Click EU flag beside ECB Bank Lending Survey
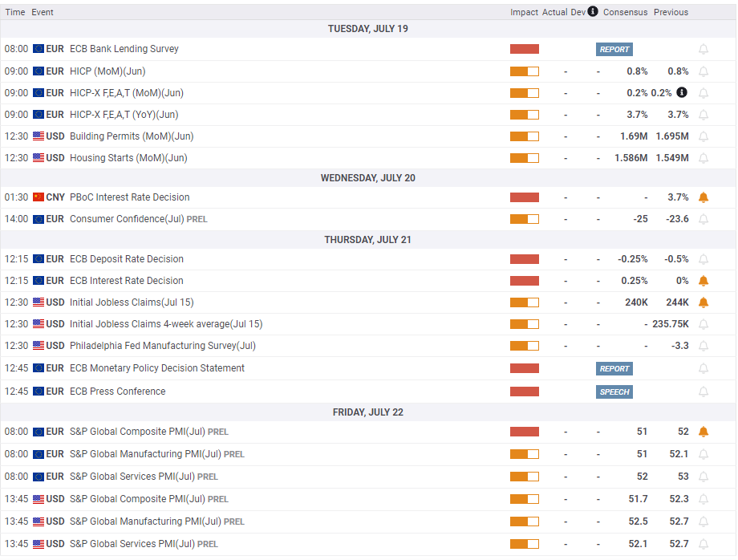Image resolution: width=738 pixels, height=560 pixels. (x=38, y=49)
